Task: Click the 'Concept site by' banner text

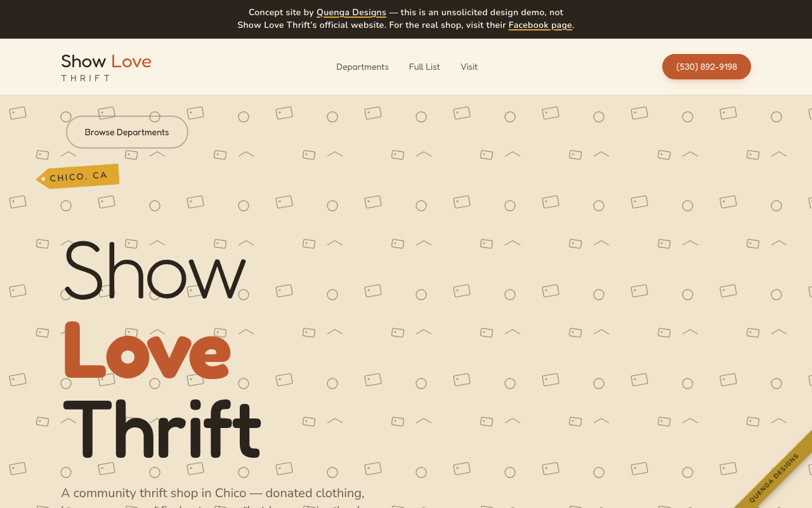Action: pyautogui.click(x=281, y=12)
